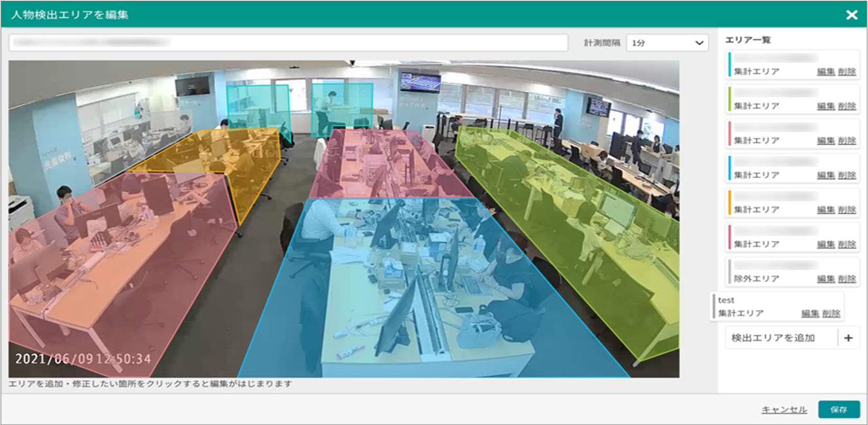The width and height of the screenshot is (868, 425).
Task: Click 編集 on the magenta-pink-bar area row
Action: click(825, 244)
